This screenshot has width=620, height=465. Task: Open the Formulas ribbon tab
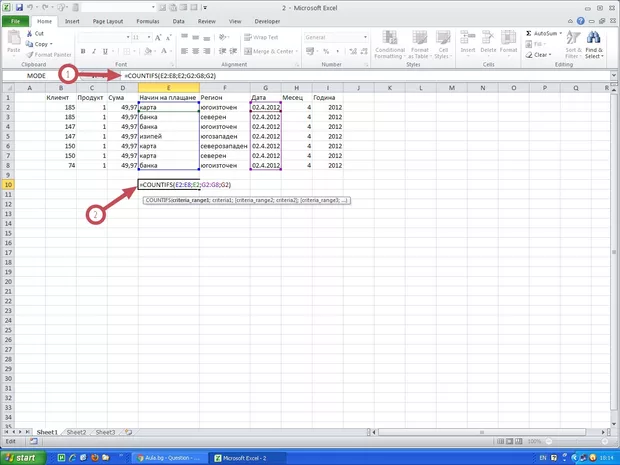tap(149, 20)
